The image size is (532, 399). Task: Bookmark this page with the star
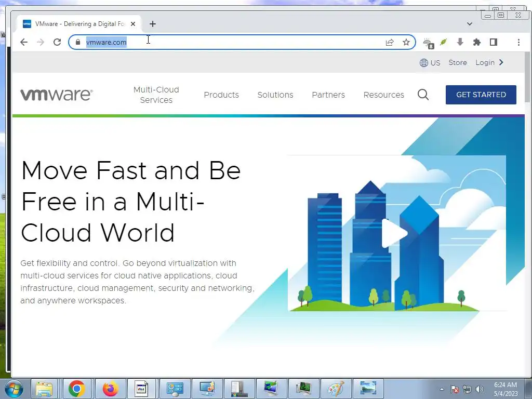coord(406,42)
